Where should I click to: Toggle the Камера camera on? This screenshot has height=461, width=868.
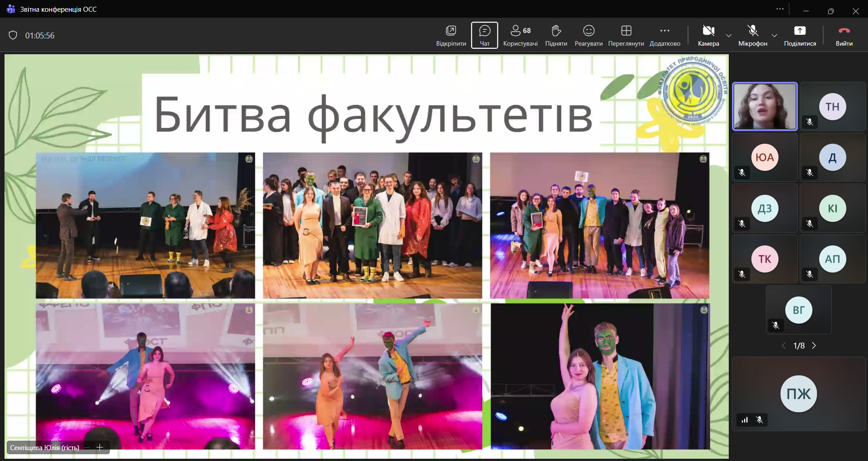click(708, 35)
